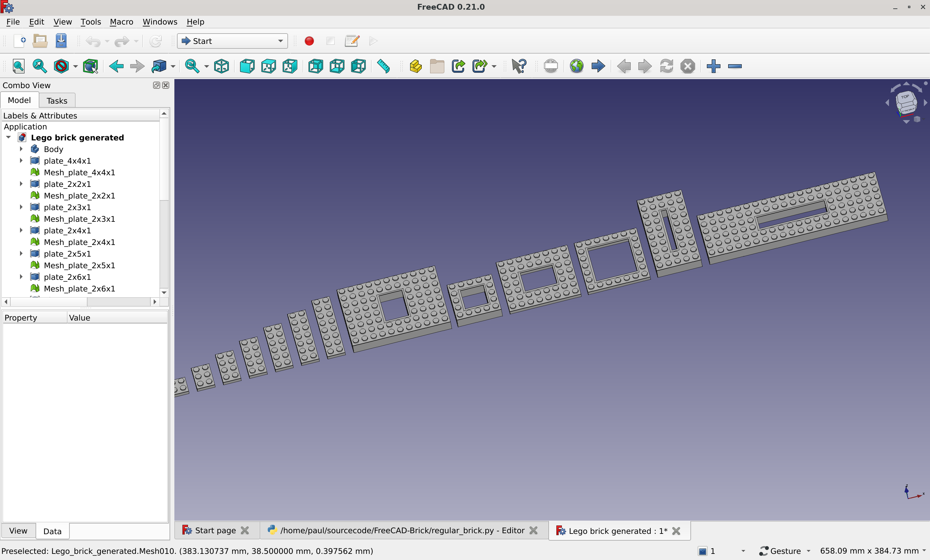Screen dimensions: 930x560
Task: Switch to the Tasks tab
Action: tap(57, 101)
